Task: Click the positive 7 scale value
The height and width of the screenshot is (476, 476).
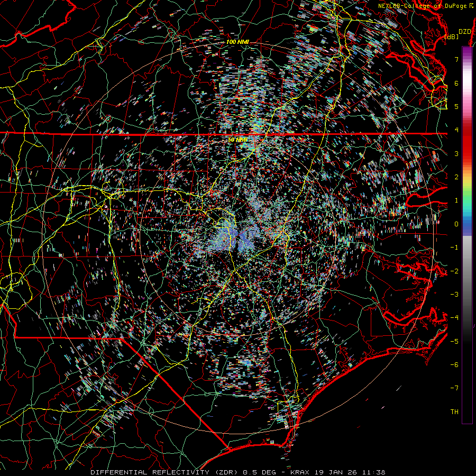Action: click(x=456, y=59)
